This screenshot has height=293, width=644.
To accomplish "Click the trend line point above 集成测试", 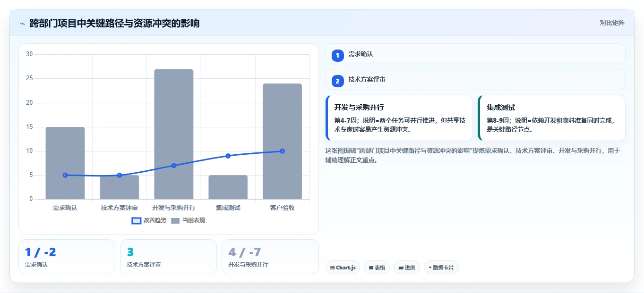I will pos(228,156).
